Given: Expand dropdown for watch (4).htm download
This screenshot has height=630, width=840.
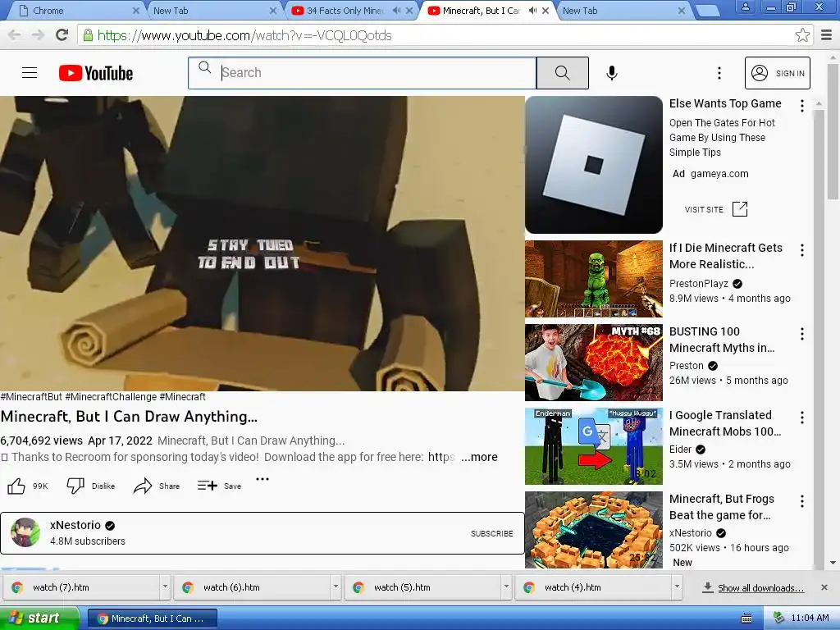Looking at the screenshot, I should [677, 587].
